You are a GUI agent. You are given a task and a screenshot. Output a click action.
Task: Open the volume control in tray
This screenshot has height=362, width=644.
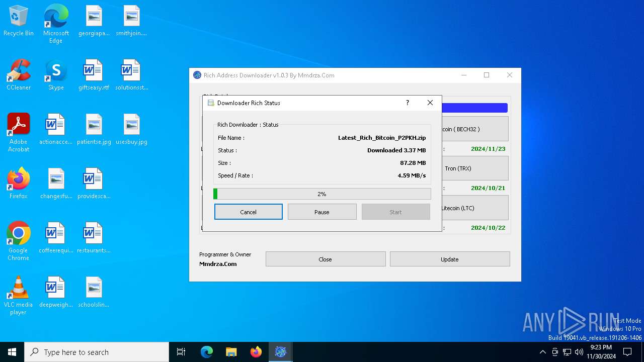579,352
